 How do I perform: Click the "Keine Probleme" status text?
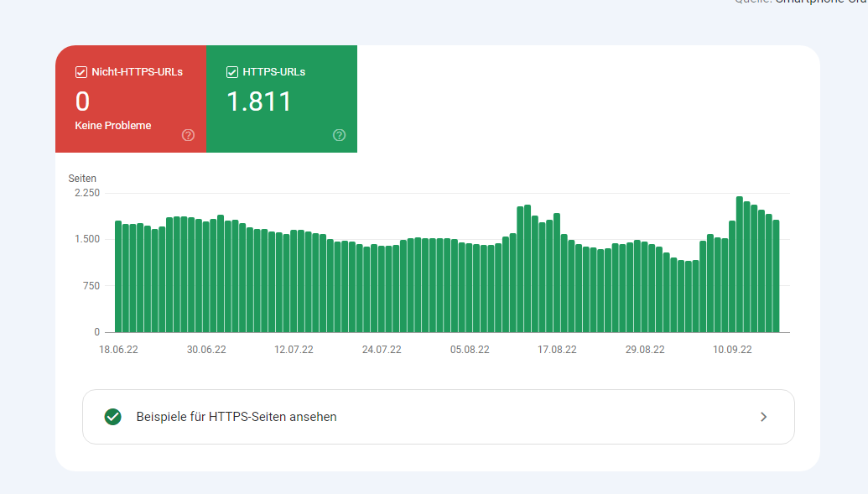(113, 126)
